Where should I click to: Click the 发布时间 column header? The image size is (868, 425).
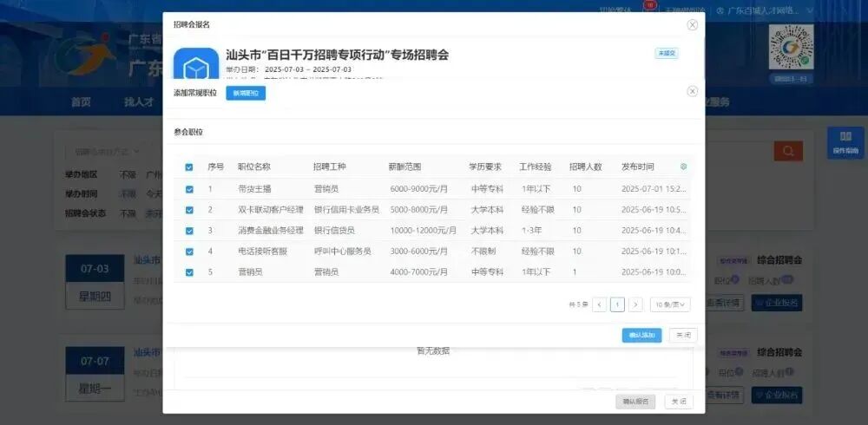tap(638, 167)
